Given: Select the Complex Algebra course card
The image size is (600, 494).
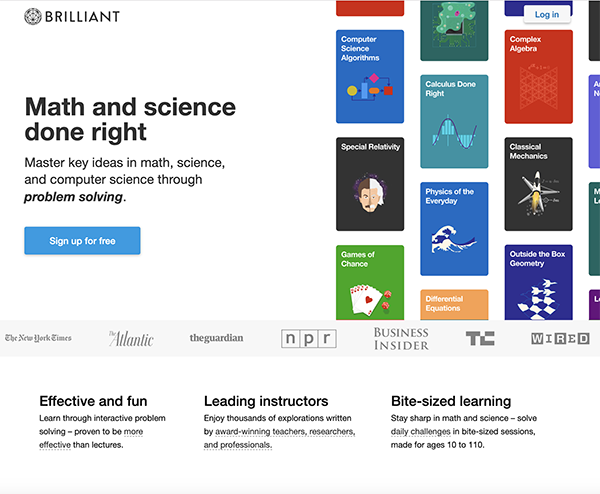Looking at the screenshot, I should [x=538, y=77].
